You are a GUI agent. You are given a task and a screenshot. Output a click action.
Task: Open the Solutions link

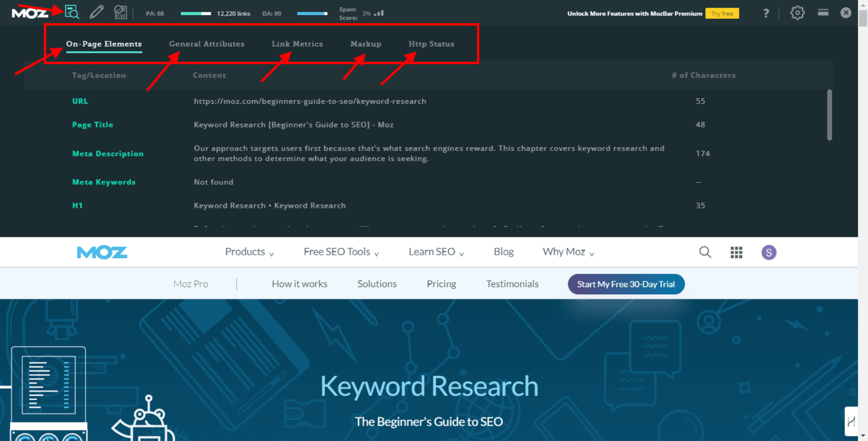[x=377, y=284]
